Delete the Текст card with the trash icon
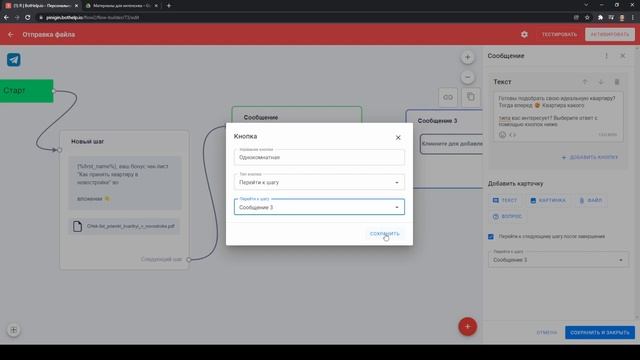 click(x=617, y=82)
